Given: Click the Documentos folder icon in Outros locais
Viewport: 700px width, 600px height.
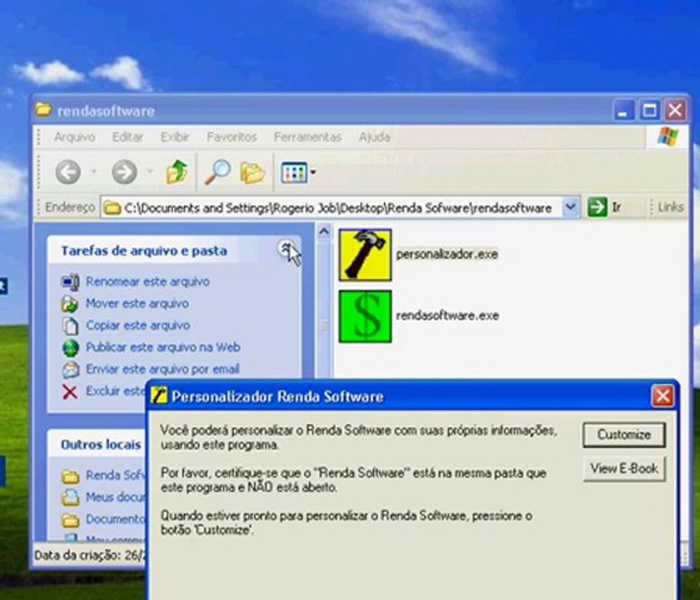Looking at the screenshot, I should click(70, 520).
